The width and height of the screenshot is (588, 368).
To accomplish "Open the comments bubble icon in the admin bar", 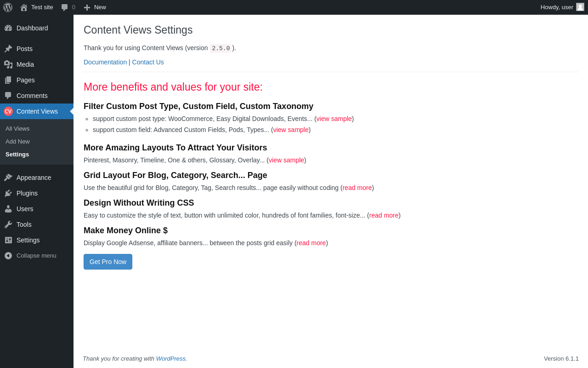I will coord(64,7).
